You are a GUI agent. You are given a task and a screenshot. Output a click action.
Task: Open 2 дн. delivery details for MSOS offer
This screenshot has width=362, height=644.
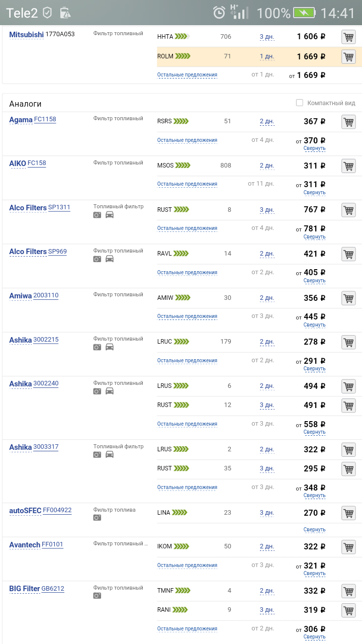[x=266, y=166]
